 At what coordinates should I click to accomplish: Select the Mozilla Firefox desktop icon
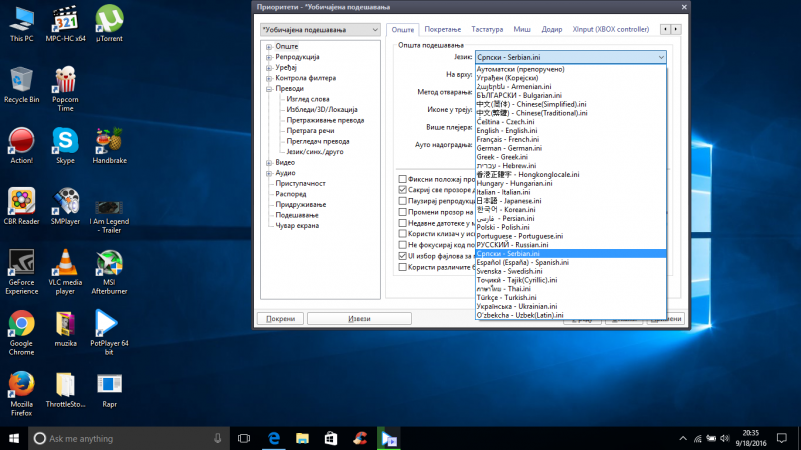coord(21,394)
